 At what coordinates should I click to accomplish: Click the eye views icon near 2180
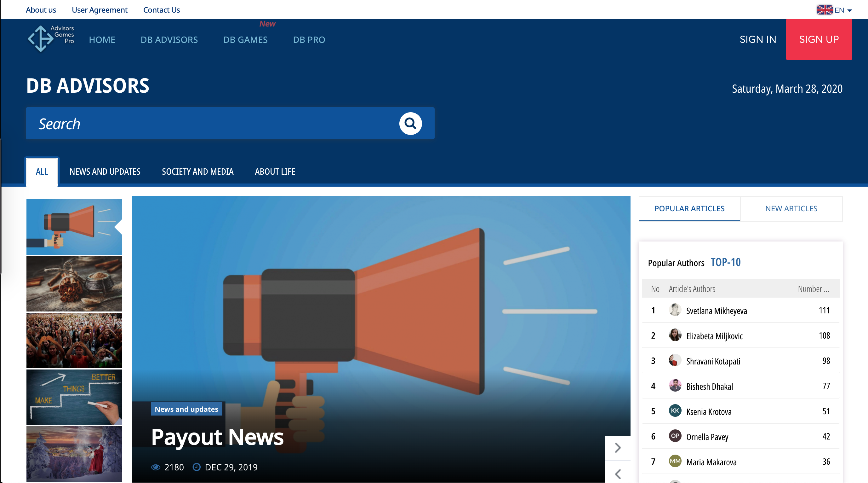(x=155, y=467)
